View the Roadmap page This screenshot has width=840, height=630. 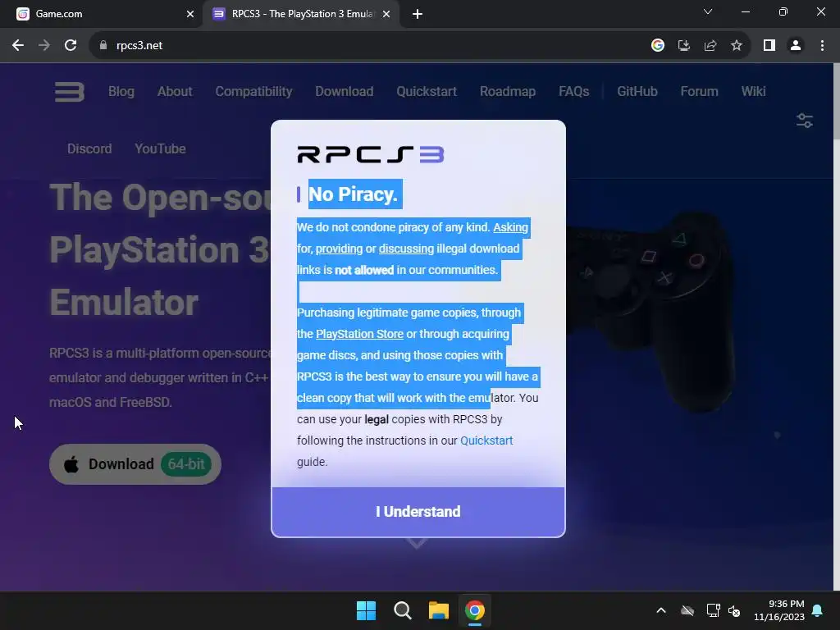click(x=508, y=92)
